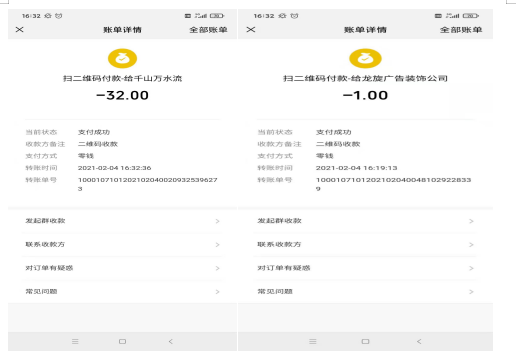Tap the right phone's back arrow icon
This screenshot has width=516, height=360.
click(419, 341)
